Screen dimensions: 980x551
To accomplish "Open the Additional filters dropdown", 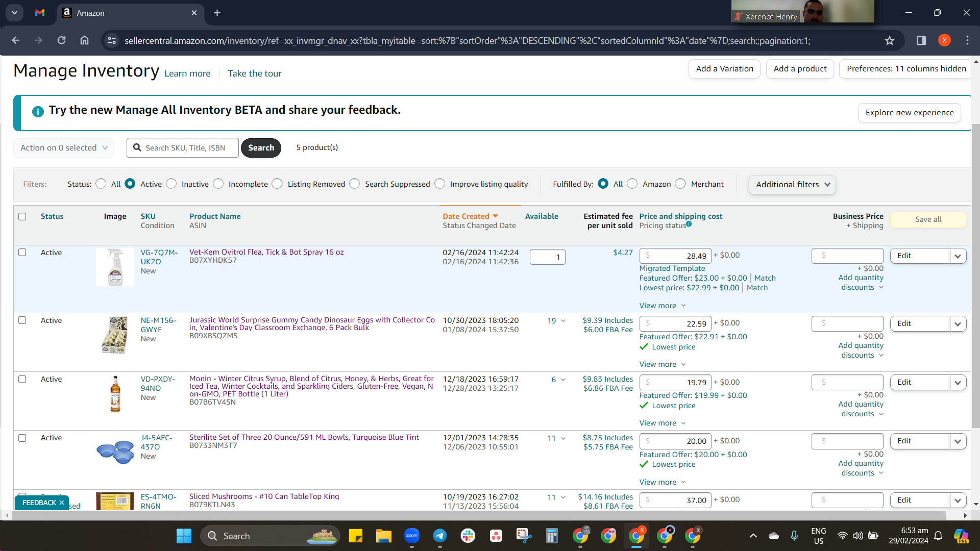I will point(792,185).
